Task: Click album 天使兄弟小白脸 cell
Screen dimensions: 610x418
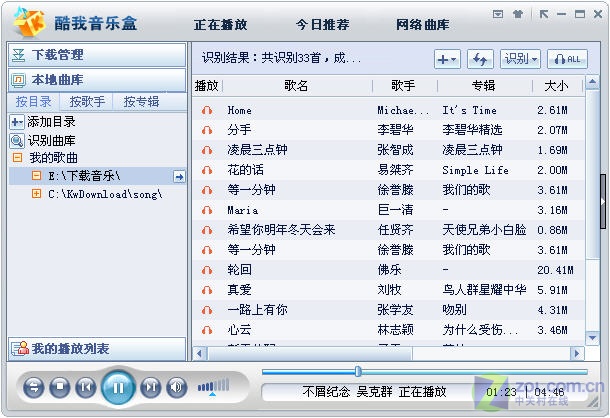Action: (484, 230)
